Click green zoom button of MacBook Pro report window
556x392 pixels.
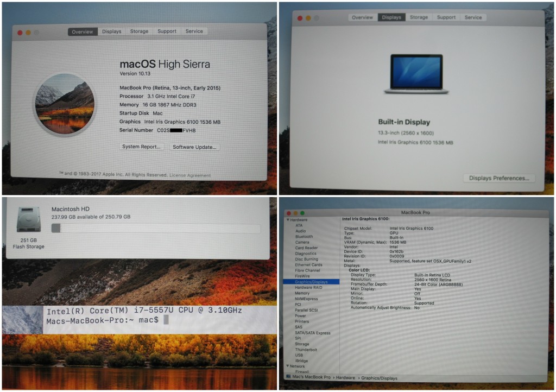[302, 213]
